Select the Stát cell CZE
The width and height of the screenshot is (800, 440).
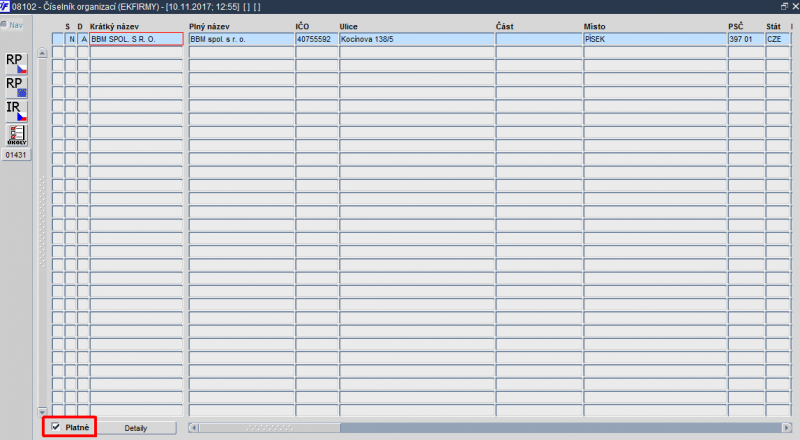tap(777, 39)
